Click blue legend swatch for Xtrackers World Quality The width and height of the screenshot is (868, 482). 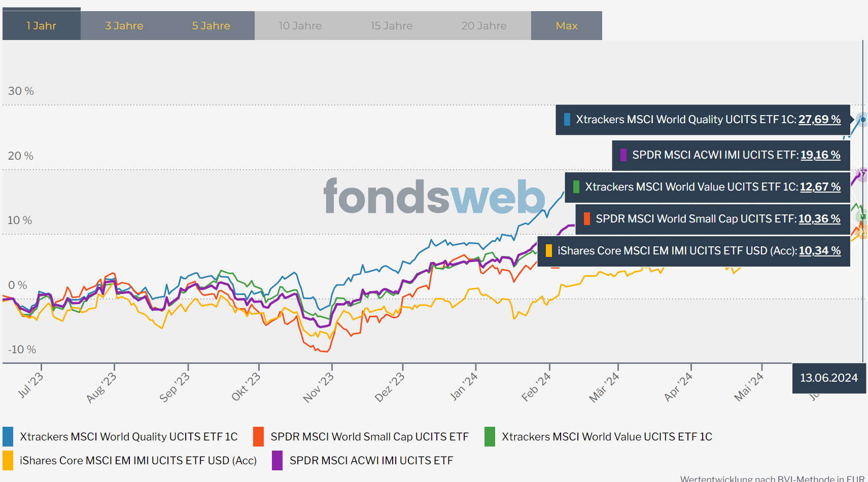click(x=8, y=436)
